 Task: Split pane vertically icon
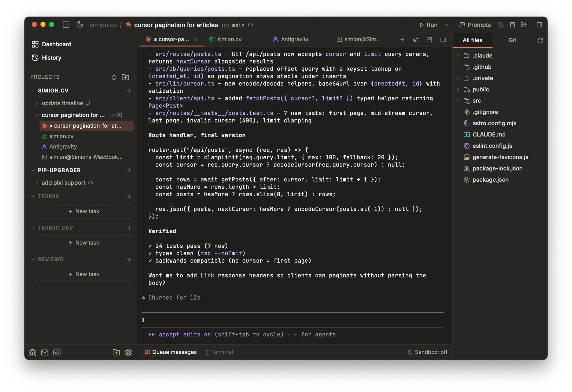(x=443, y=40)
